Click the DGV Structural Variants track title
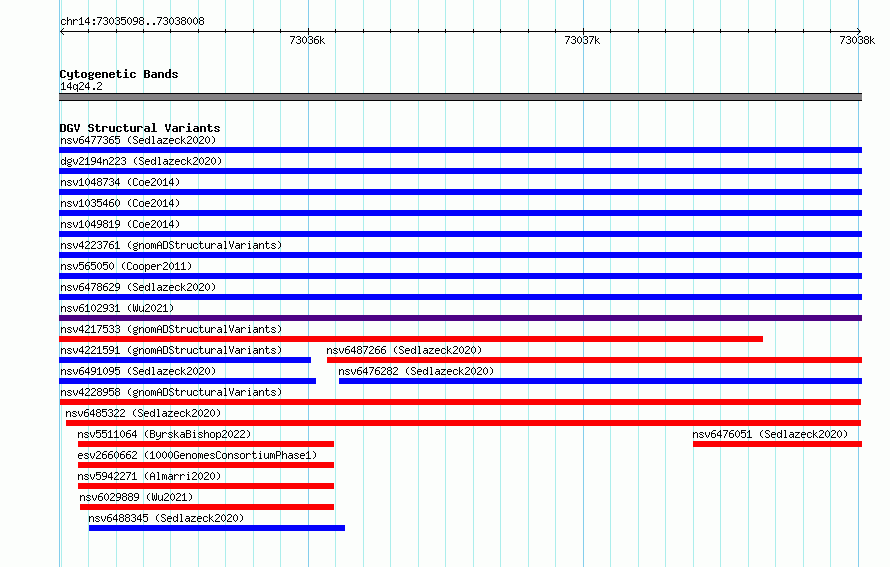Screen dimensions: 890x567 [x=140, y=128]
